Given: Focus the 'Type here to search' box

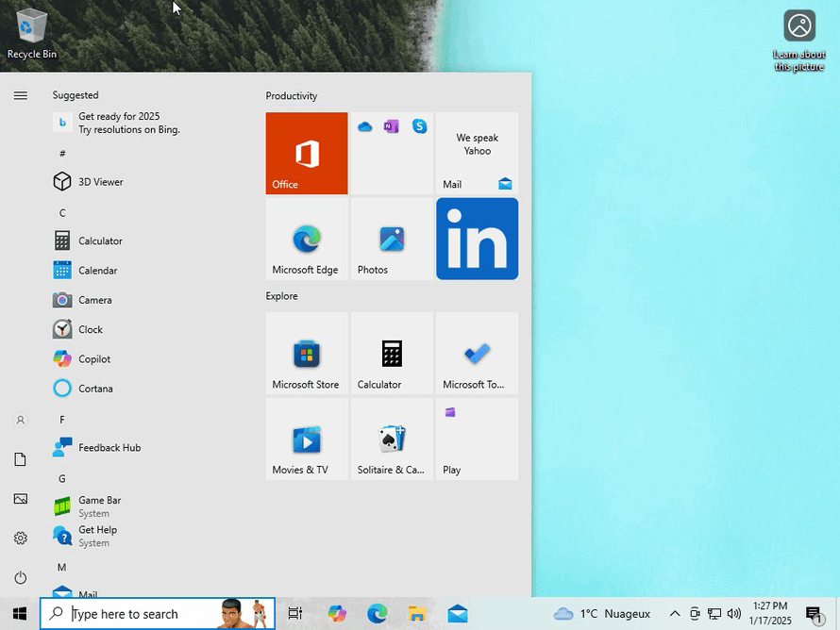Looking at the screenshot, I should (x=158, y=613).
